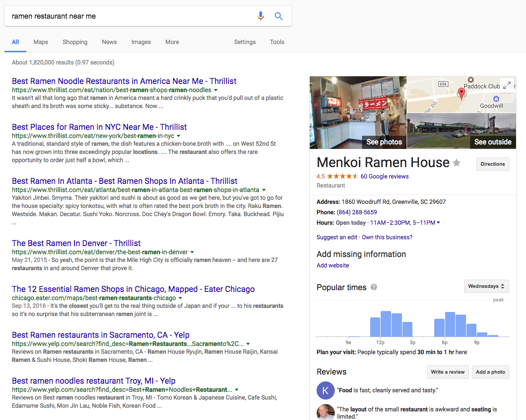Switch to the Images tab
This screenshot has width=526, height=420.
tap(141, 42)
